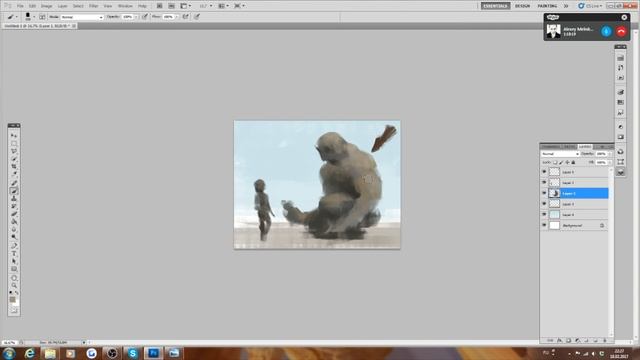The width and height of the screenshot is (640, 360).
Task: Select the Background layer thumbnail
Action: click(554, 225)
